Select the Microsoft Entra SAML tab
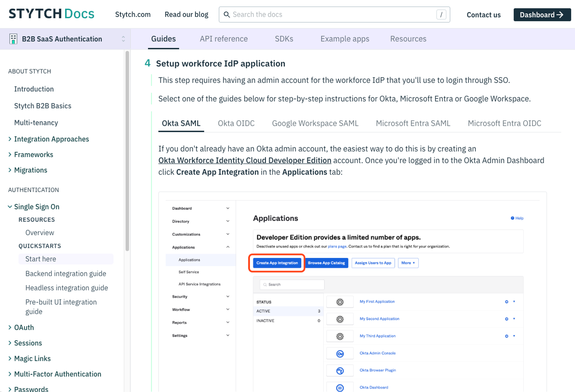Viewport: 575px width, 392px height. (x=413, y=123)
